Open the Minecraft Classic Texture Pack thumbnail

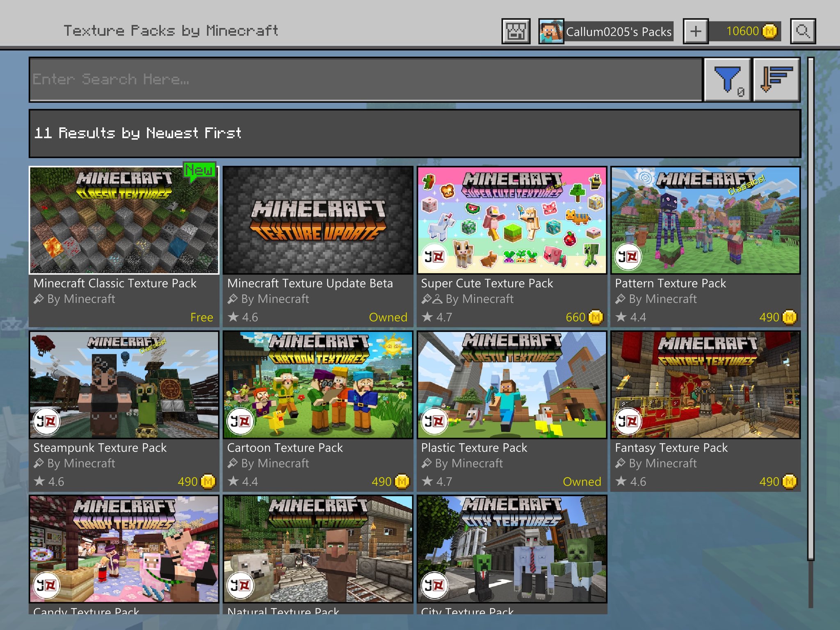pyautogui.click(x=124, y=220)
